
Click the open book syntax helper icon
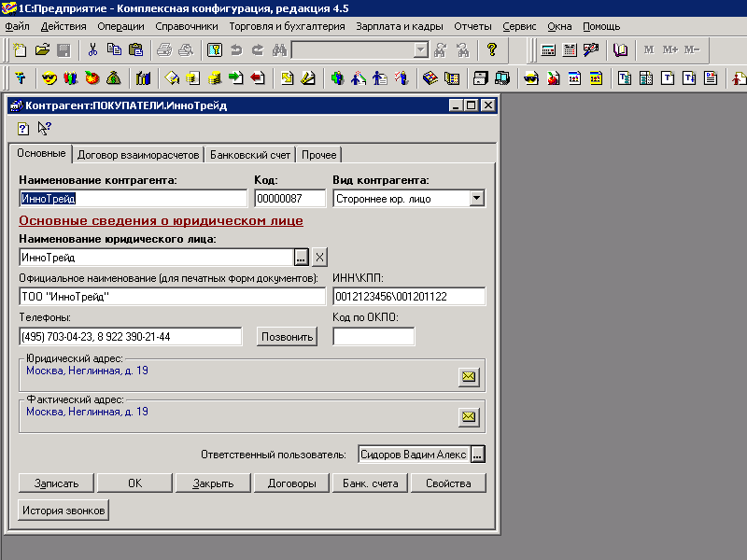(620, 50)
